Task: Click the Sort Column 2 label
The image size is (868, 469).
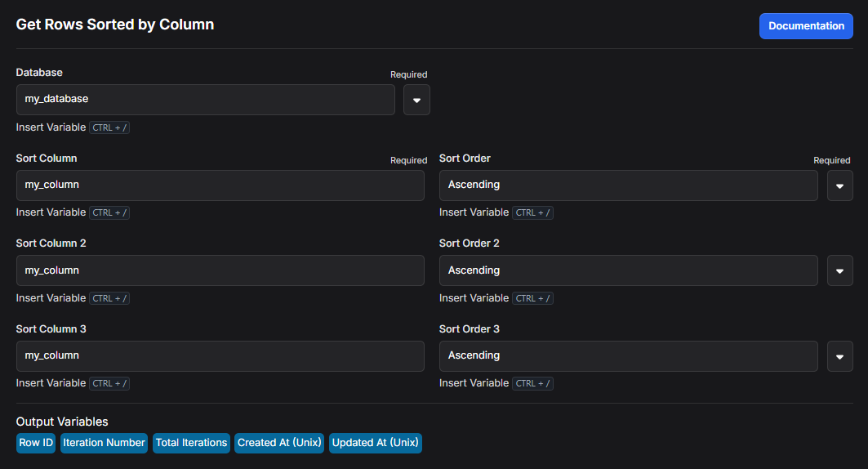Action: coord(51,243)
